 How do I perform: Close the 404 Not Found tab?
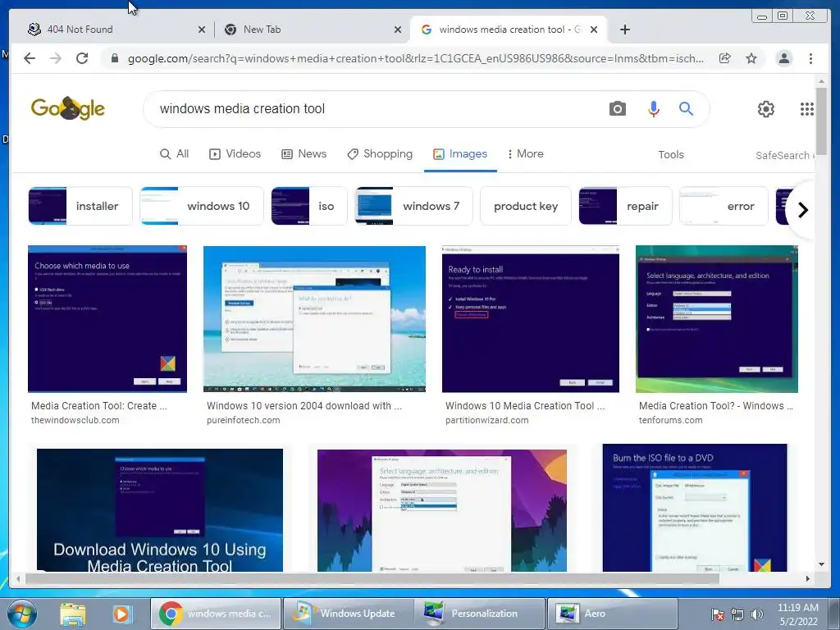(x=202, y=30)
